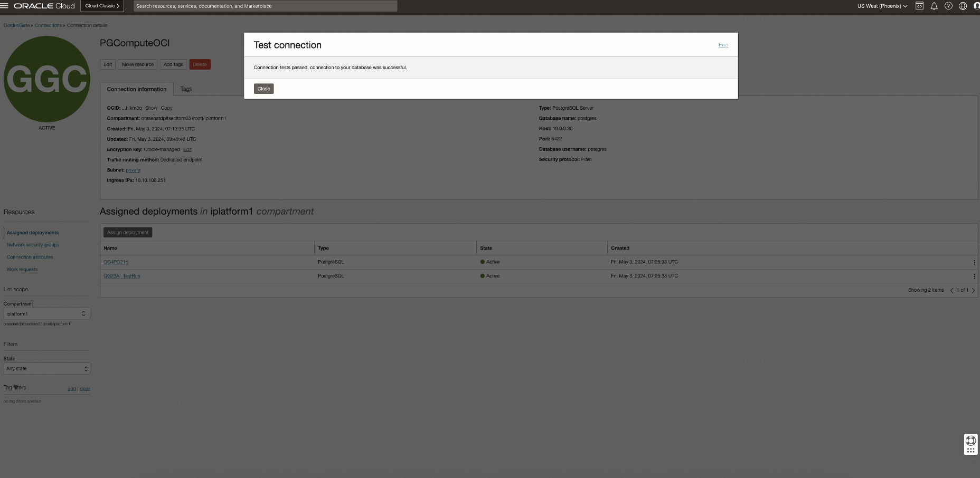980x478 pixels.
Task: Open the Compartment iplatform1 dropdown
Action: pyautogui.click(x=46, y=314)
